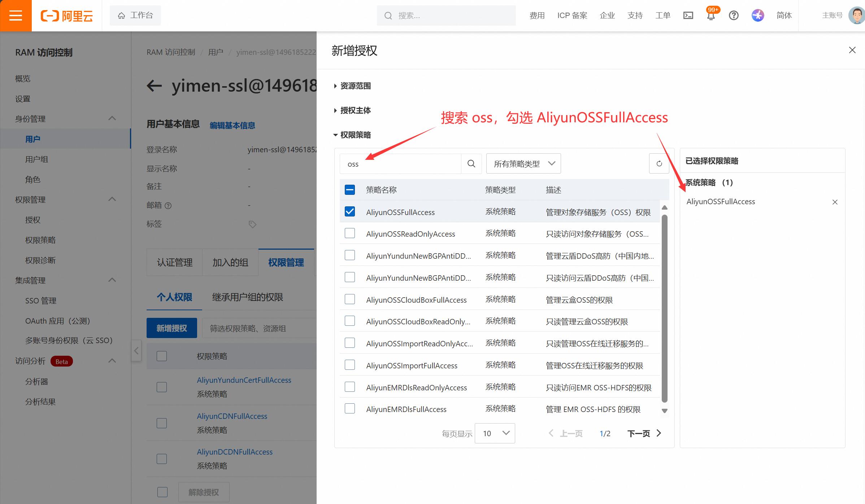Open the hamburger menu in top-left
865x504 pixels.
click(x=16, y=16)
